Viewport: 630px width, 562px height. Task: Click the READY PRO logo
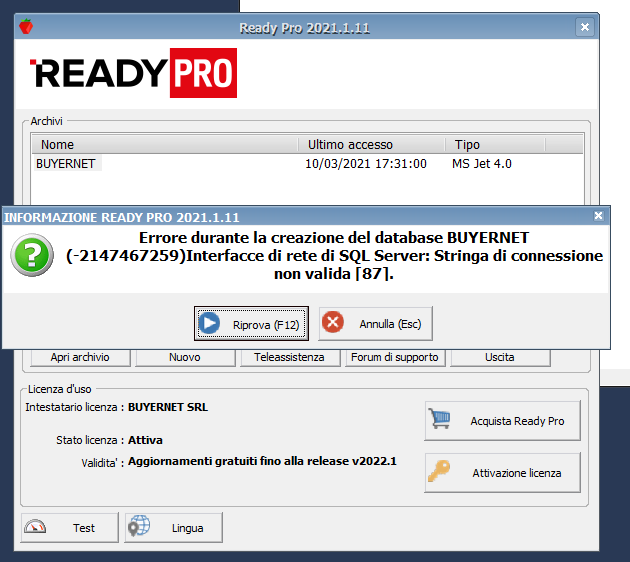point(133,73)
